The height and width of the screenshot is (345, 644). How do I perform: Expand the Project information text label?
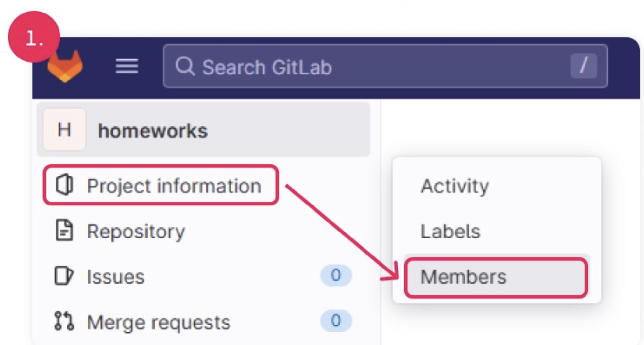174,186
